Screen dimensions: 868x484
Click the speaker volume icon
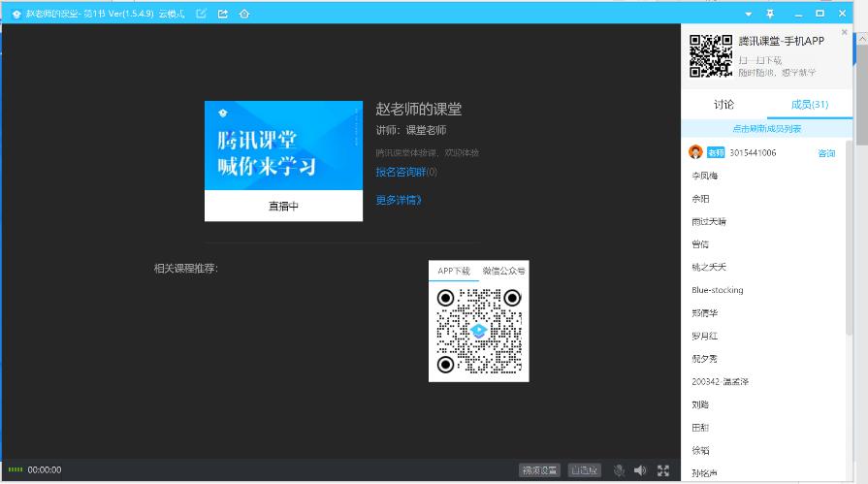pyautogui.click(x=640, y=470)
